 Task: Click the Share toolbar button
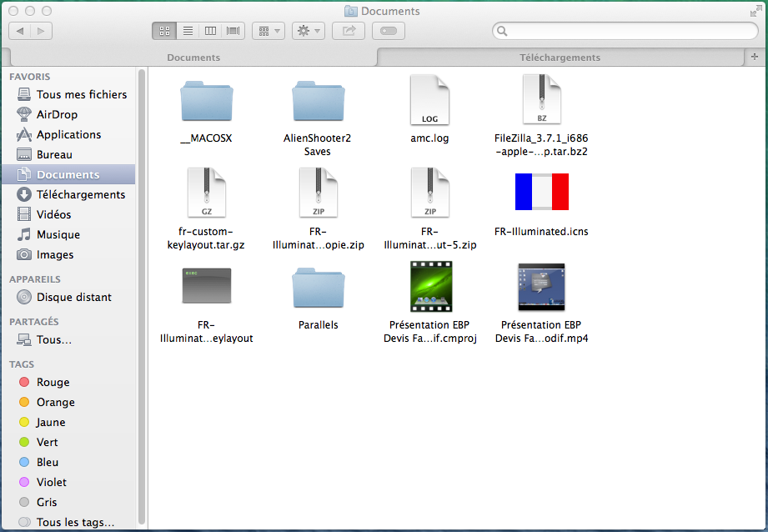(x=349, y=31)
